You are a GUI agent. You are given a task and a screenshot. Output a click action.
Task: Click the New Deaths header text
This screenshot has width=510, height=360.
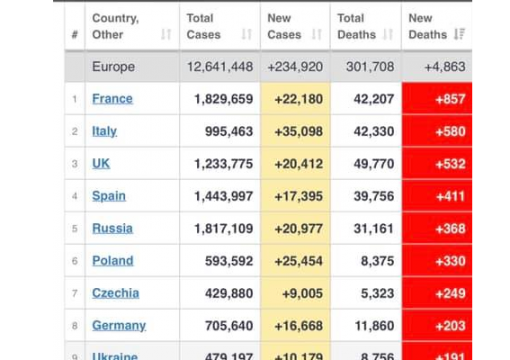[428, 26]
